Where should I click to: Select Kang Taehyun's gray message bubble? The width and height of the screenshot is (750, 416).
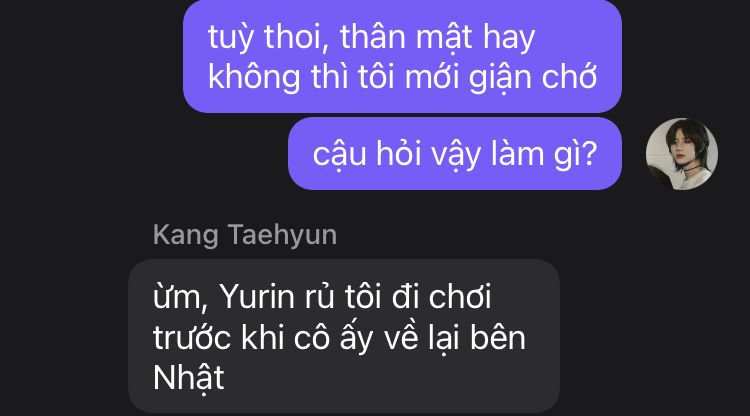pyautogui.click(x=344, y=336)
